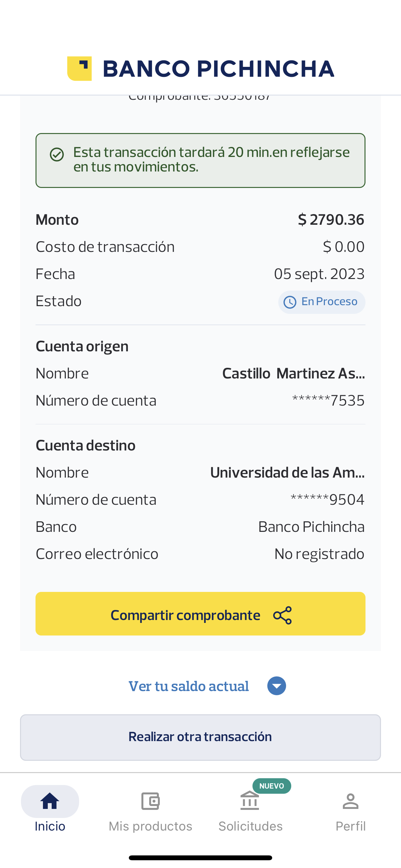Tap the truncated Universidad de las Am... name
This screenshot has width=401, height=868.
(287, 472)
